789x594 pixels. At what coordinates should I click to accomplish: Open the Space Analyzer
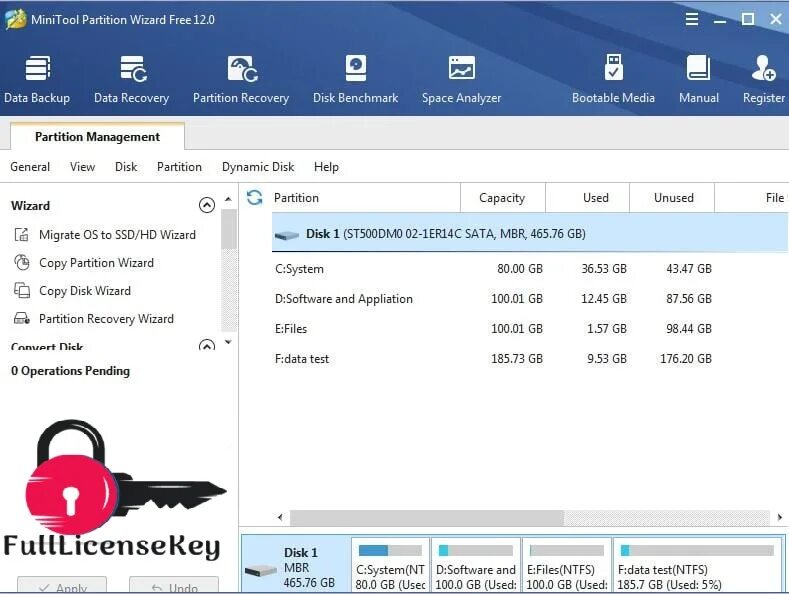461,79
